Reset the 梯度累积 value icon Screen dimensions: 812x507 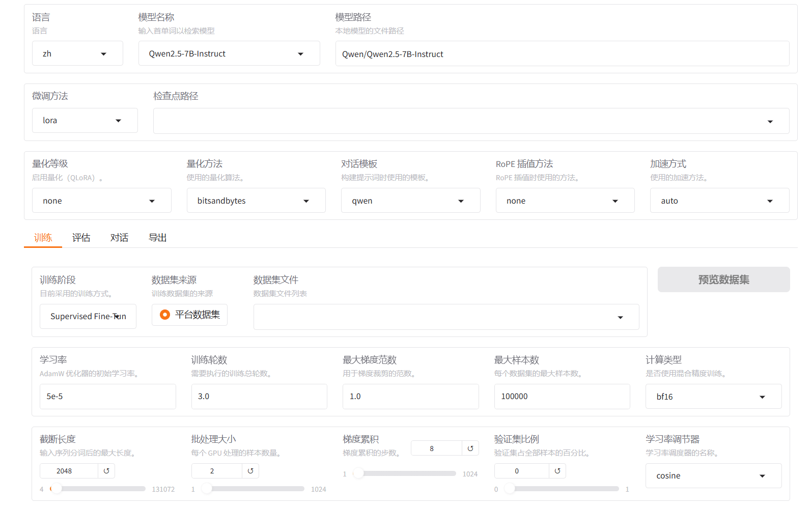tap(470, 448)
